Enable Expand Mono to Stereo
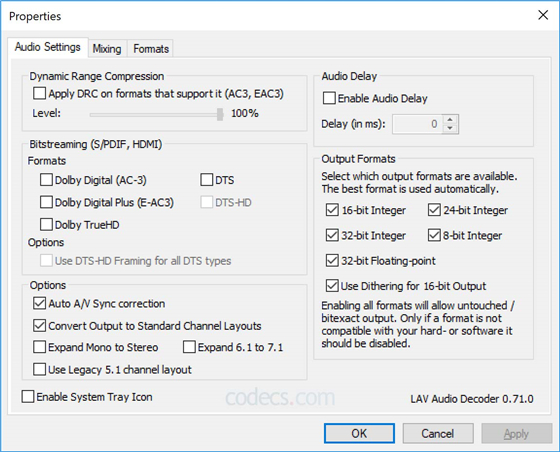 pos(39,347)
